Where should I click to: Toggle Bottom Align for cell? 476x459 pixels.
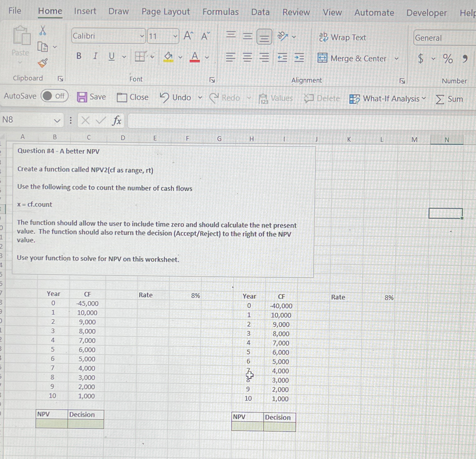264,37
